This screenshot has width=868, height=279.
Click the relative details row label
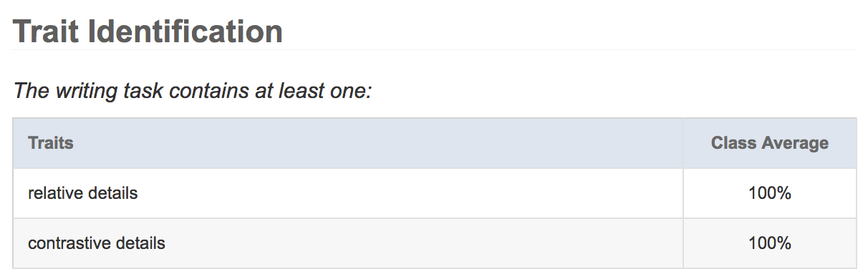click(x=83, y=193)
